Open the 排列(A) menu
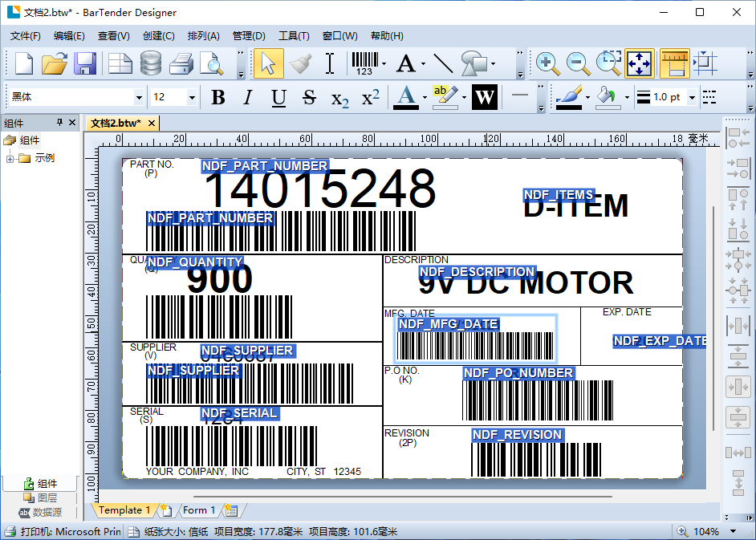756x540 pixels. click(x=204, y=36)
